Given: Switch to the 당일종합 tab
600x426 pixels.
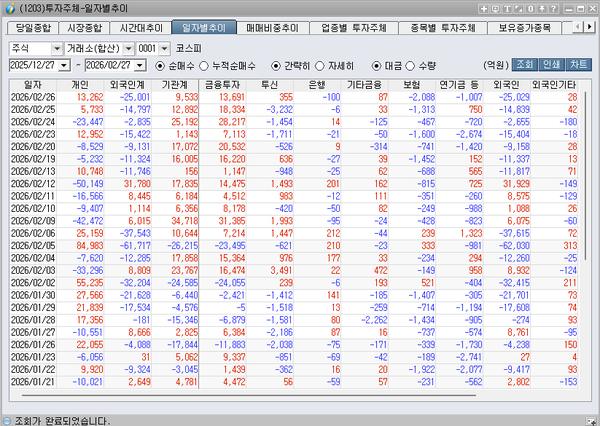Looking at the screenshot, I should pos(33,28).
